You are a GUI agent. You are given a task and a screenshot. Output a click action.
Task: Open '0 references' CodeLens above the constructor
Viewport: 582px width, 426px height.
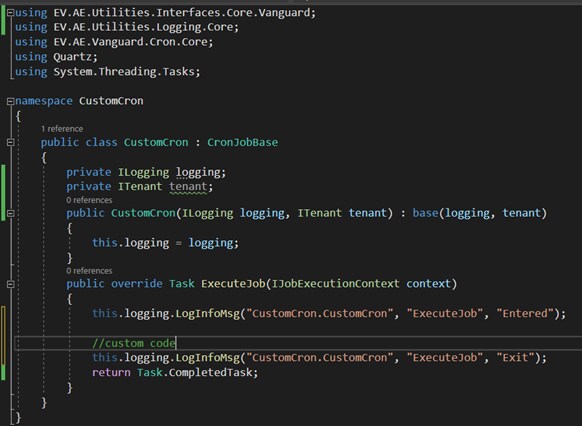pyautogui.click(x=89, y=200)
